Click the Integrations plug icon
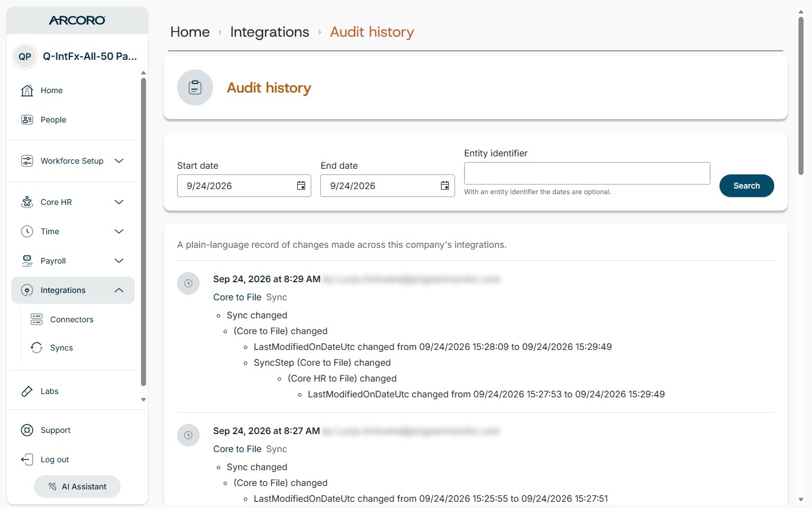The image size is (812, 508). (x=27, y=290)
